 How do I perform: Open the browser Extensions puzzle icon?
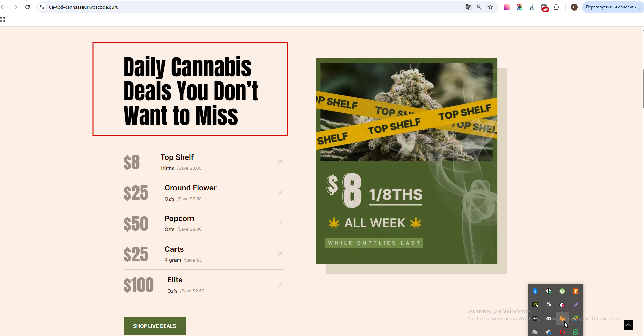(x=556, y=7)
